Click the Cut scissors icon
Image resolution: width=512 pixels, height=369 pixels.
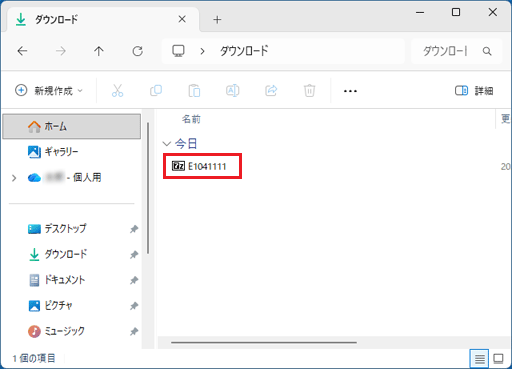[x=117, y=90]
